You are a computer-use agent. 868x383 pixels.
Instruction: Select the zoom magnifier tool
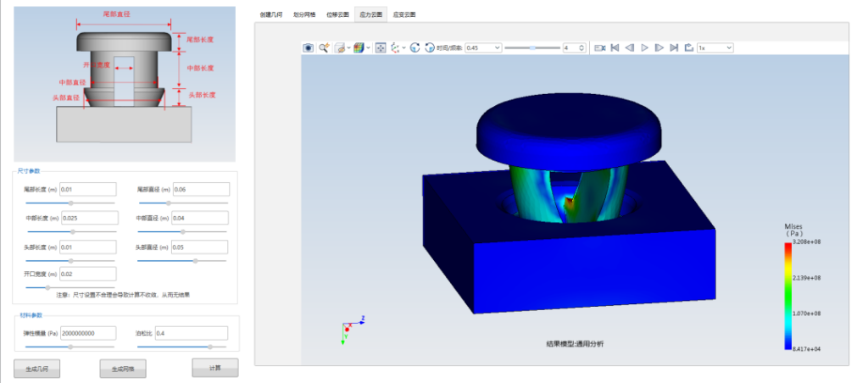pos(324,48)
